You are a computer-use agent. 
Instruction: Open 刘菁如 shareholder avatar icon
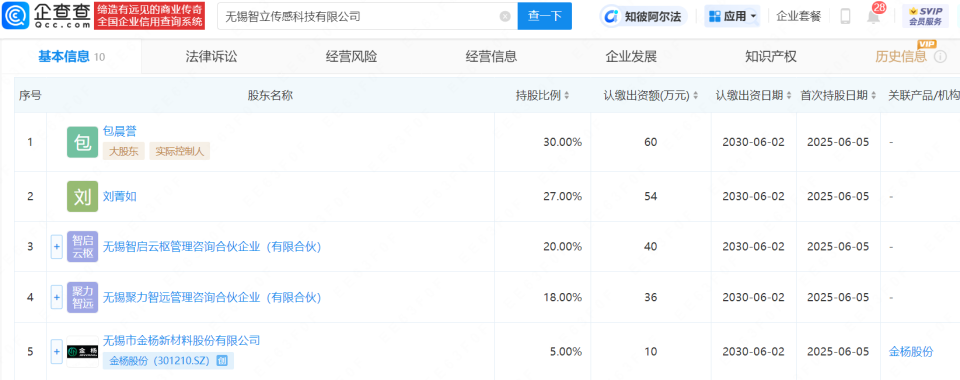click(x=83, y=196)
